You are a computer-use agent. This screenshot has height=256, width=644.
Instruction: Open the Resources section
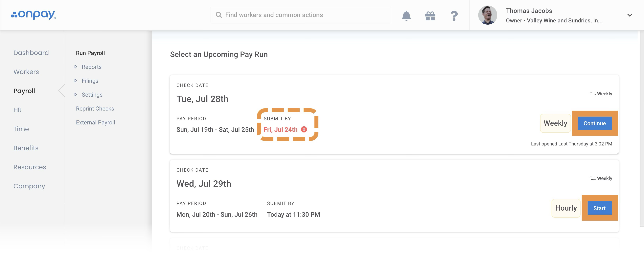point(30,167)
